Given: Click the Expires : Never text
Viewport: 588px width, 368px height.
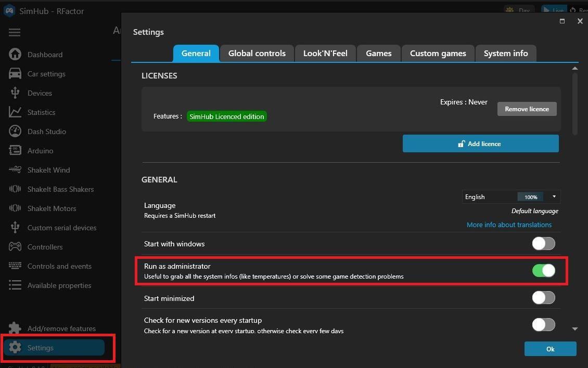Looking at the screenshot, I should 464,102.
